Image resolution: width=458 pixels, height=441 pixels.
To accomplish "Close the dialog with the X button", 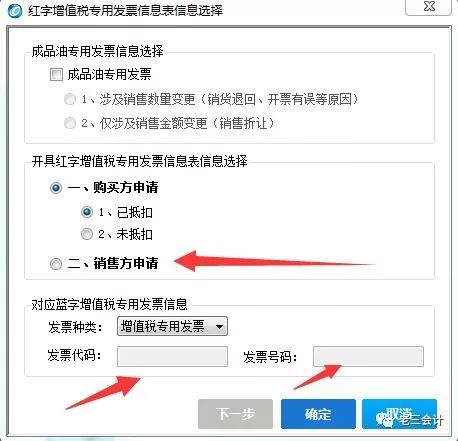I will point(429,6).
